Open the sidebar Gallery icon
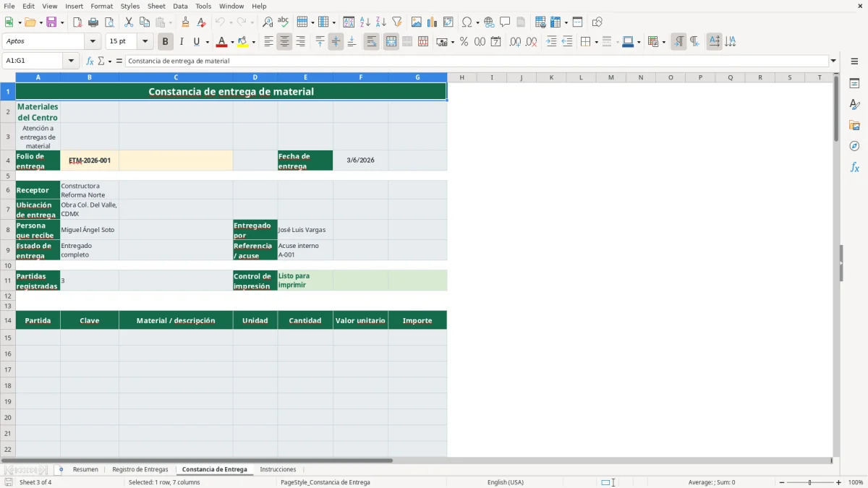 pos(854,126)
